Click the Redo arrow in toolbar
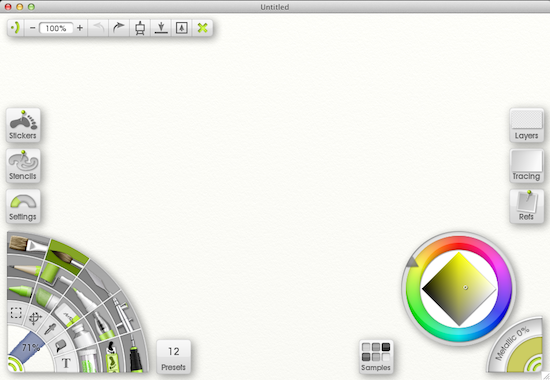This screenshot has height=380, width=550. pyautogui.click(x=119, y=28)
